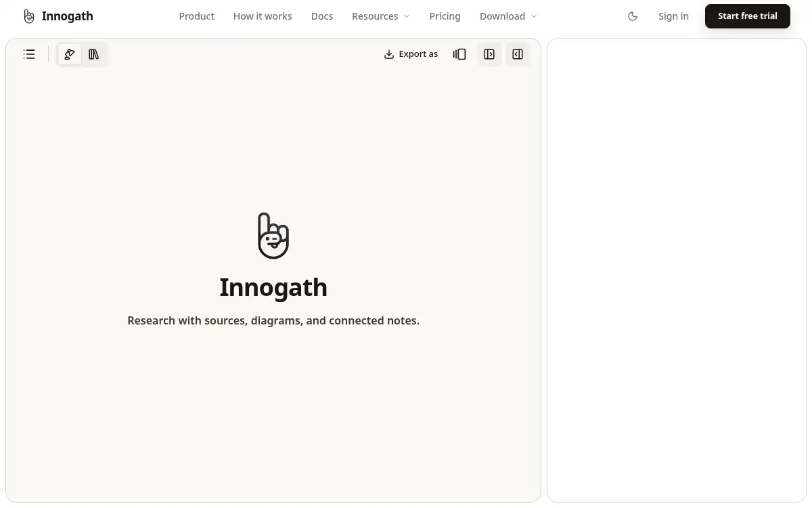Click the Innogath logo icon in header
812x508 pixels.
coord(28,16)
